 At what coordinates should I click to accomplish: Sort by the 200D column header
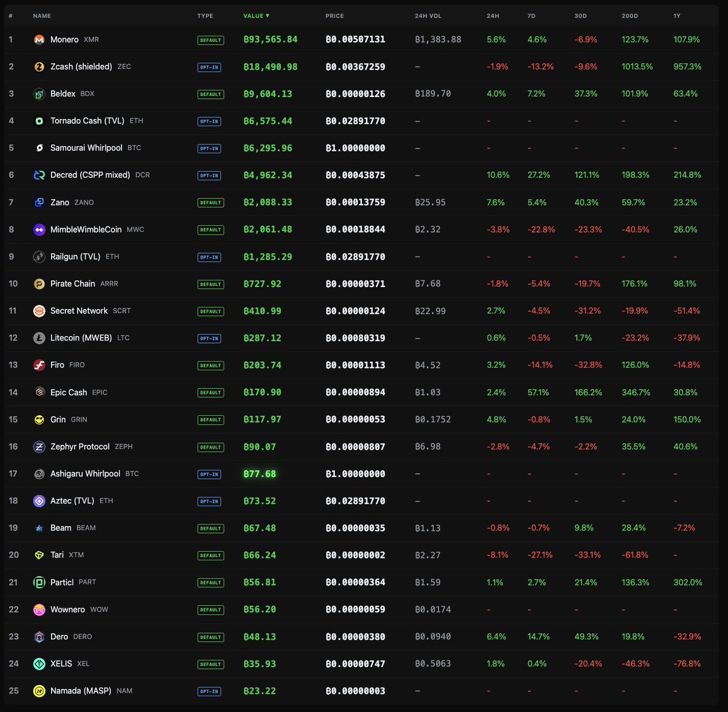630,16
